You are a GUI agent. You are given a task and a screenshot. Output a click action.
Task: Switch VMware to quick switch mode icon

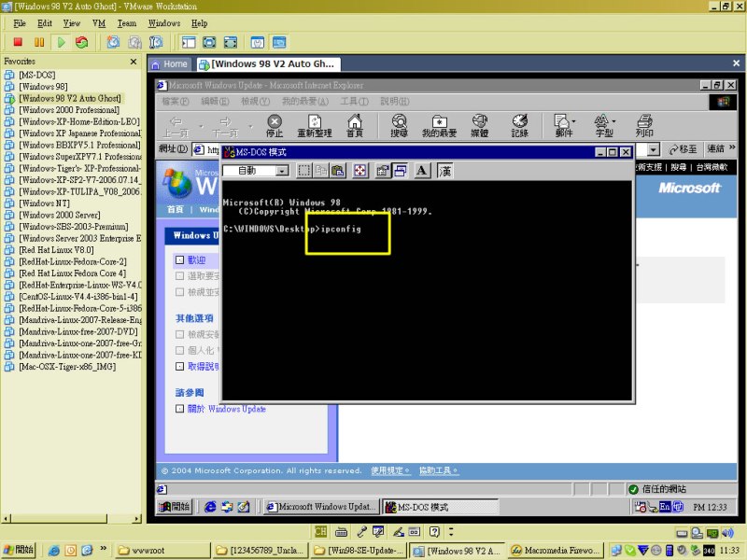(x=230, y=42)
